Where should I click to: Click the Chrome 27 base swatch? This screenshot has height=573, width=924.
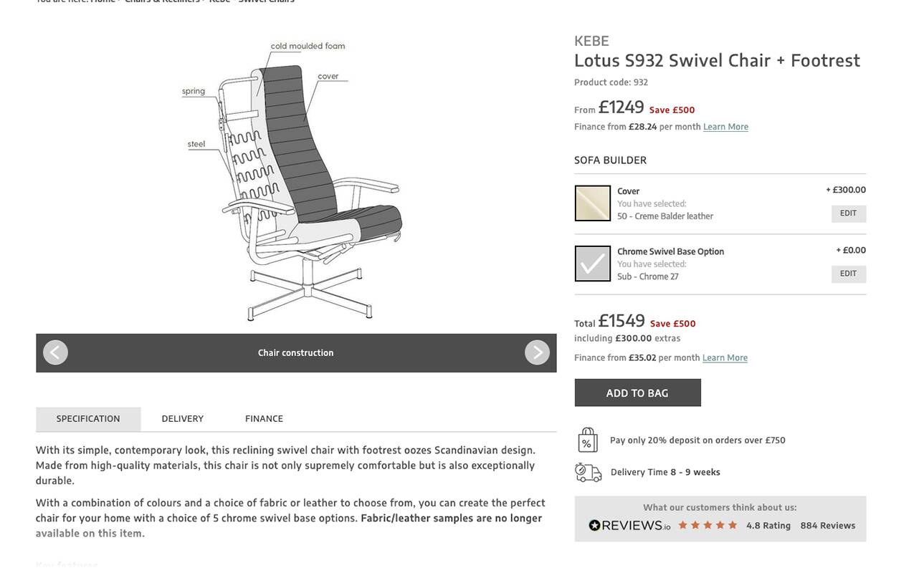592,263
